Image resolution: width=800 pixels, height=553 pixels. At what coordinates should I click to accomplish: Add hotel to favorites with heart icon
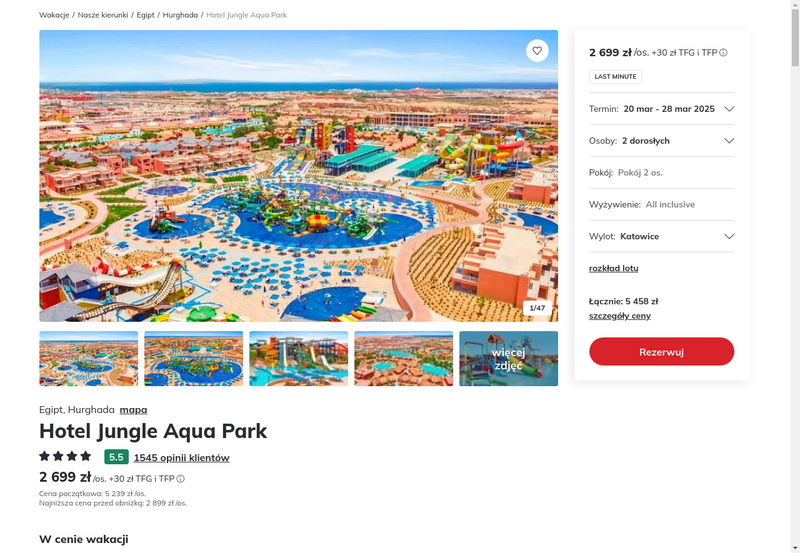click(537, 51)
